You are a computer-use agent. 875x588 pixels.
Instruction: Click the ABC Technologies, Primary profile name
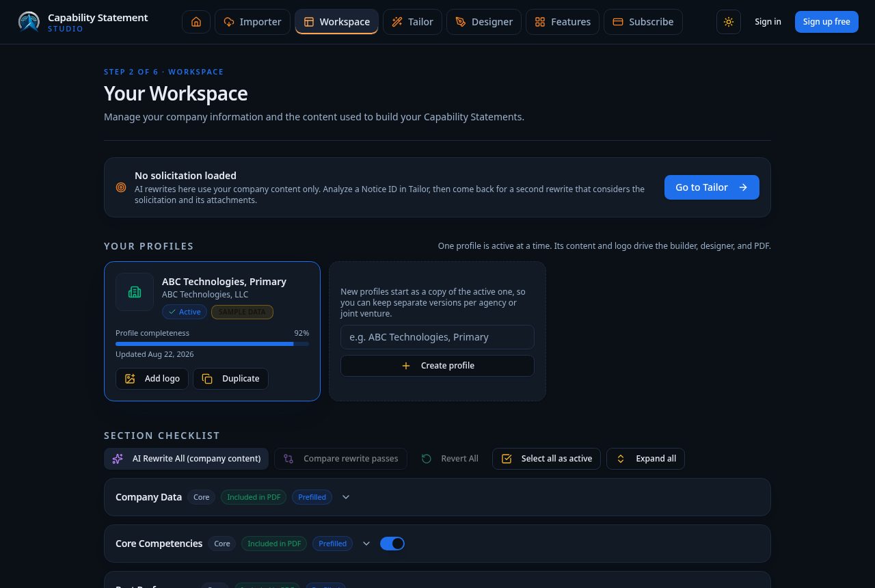pos(224,282)
